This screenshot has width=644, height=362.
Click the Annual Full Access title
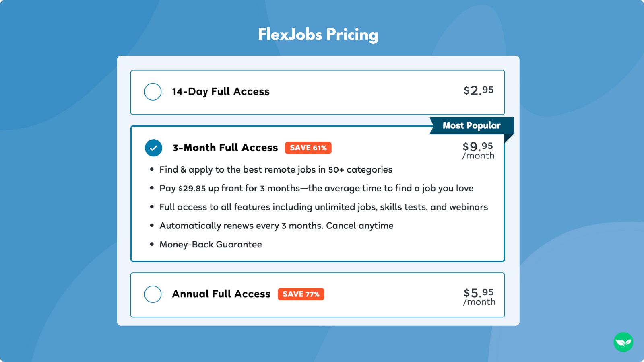221,294
